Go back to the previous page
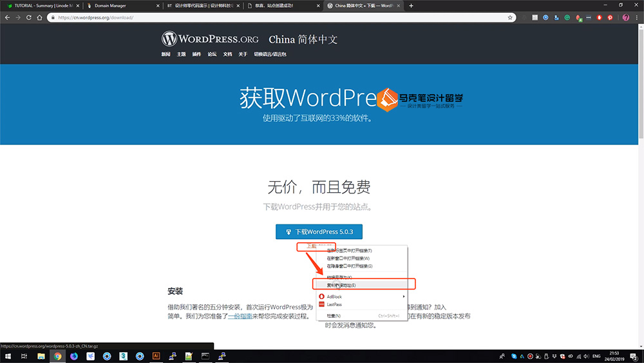The image size is (644, 363). [x=7, y=17]
